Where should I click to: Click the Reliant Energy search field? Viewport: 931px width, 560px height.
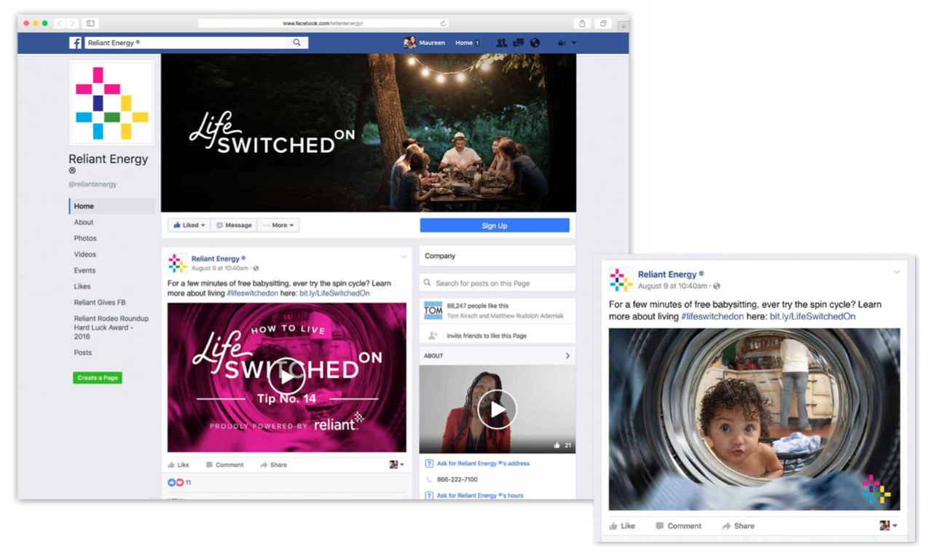(196, 43)
